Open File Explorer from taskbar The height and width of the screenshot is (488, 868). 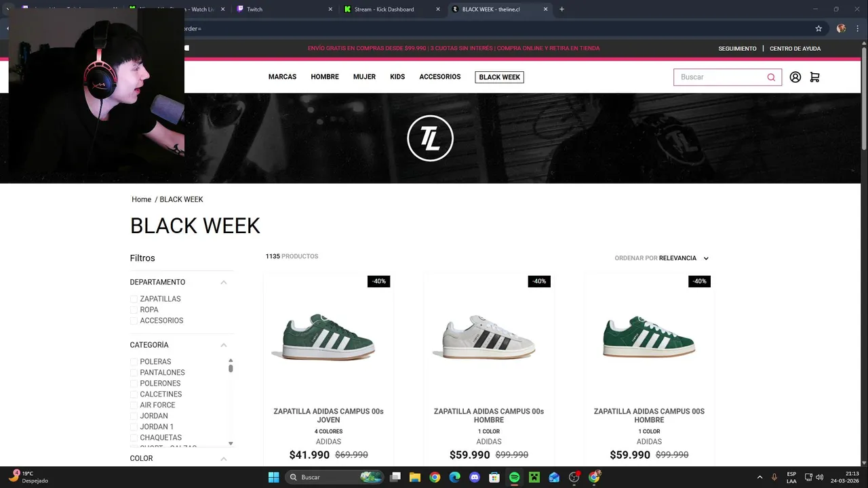[x=414, y=477]
